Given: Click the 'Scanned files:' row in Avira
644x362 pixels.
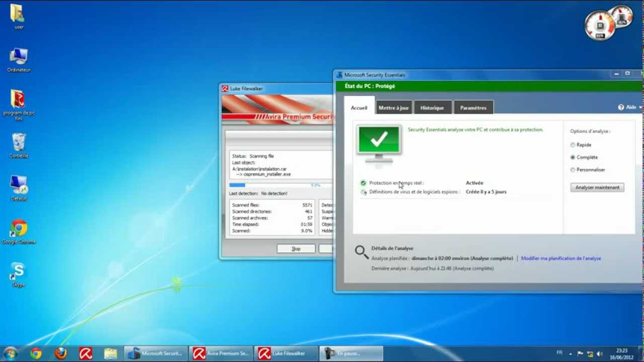Looking at the screenshot, I should click(272, 205).
